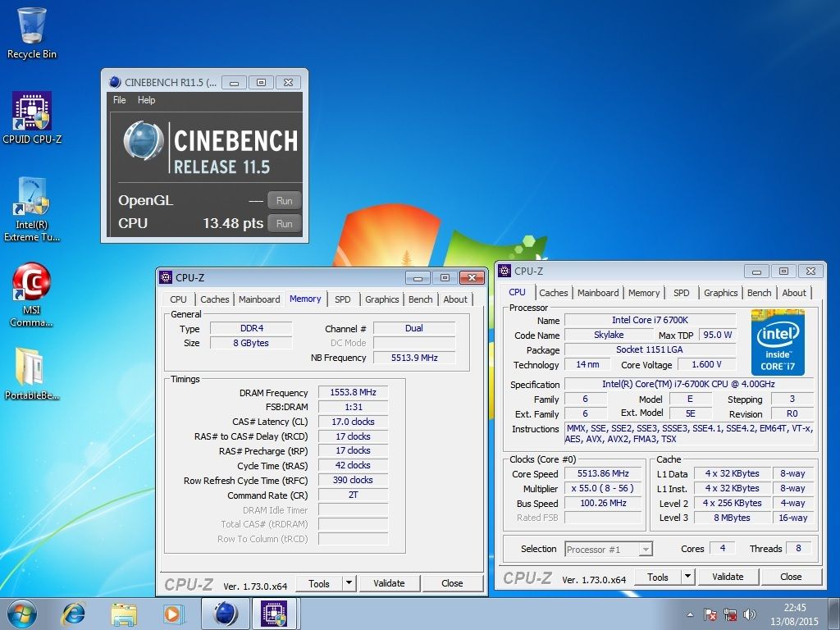
Task: Expand Tools dropdown arrow in Memory window
Action: pyautogui.click(x=349, y=583)
